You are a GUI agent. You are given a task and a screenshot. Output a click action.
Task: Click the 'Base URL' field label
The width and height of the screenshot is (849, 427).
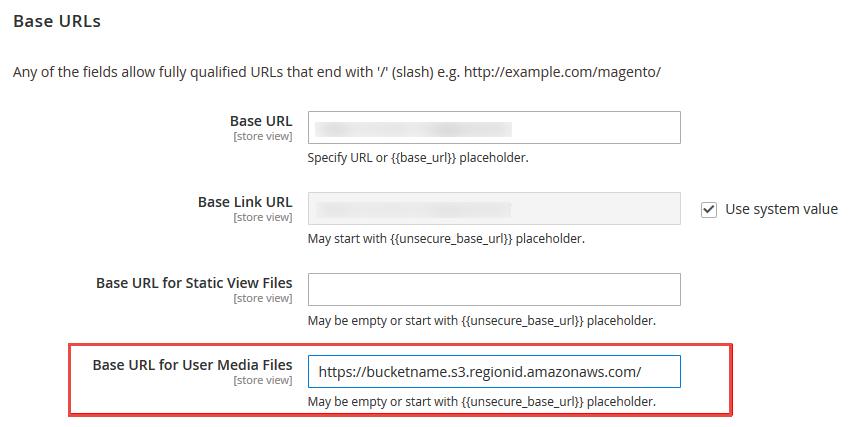[x=261, y=121]
